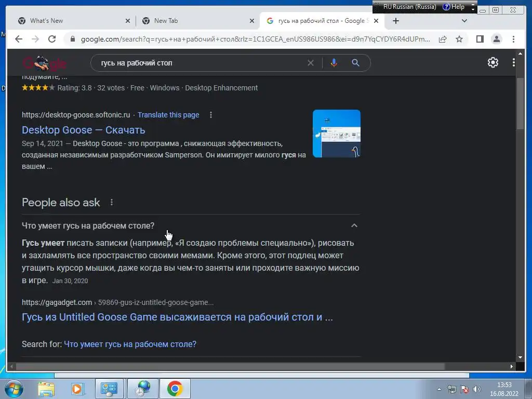Open the Control Panel taskbar window
Image resolution: width=532 pixels, height=399 pixels.
109,389
